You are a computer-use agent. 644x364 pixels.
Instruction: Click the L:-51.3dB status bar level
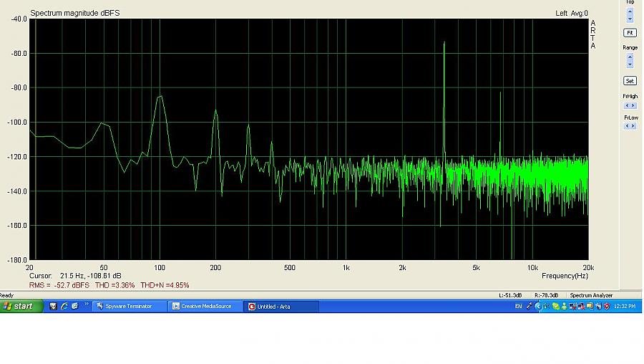pos(510,295)
